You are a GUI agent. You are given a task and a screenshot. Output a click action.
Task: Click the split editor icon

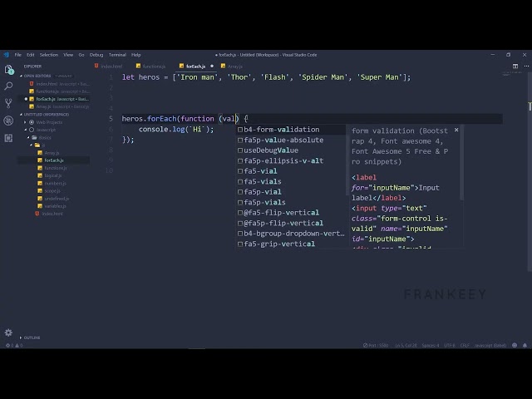pos(515,66)
